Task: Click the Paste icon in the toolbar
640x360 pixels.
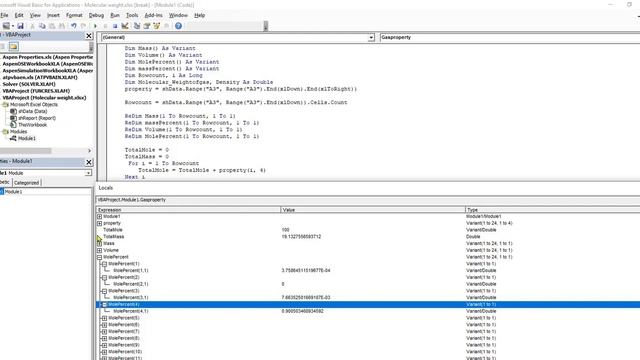Action: point(52,26)
